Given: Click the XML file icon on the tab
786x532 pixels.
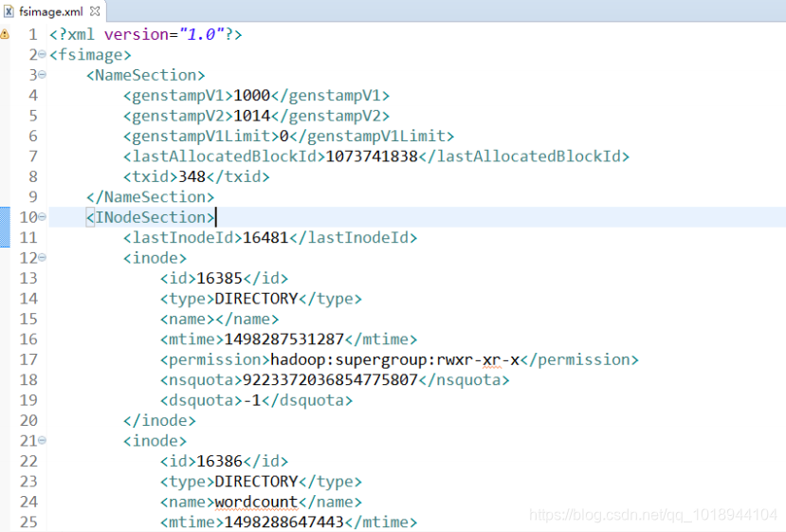Looking at the screenshot, I should click(9, 11).
